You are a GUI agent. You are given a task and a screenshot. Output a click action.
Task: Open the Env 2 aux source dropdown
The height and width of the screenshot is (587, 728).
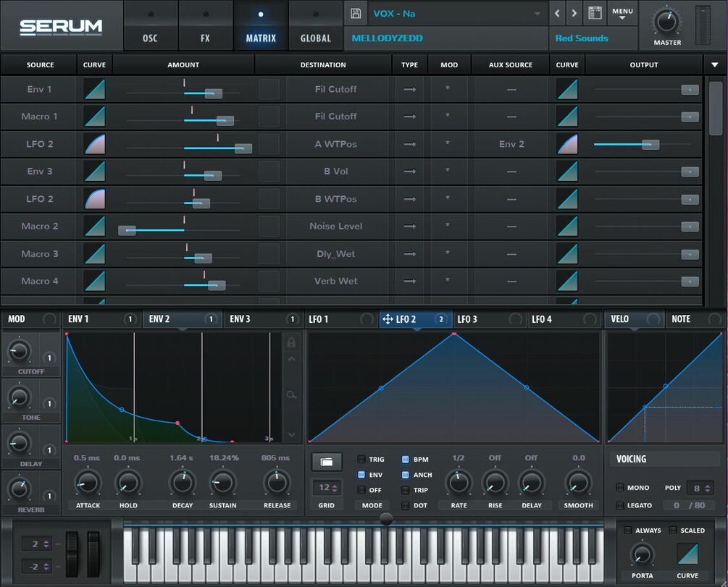tap(511, 144)
